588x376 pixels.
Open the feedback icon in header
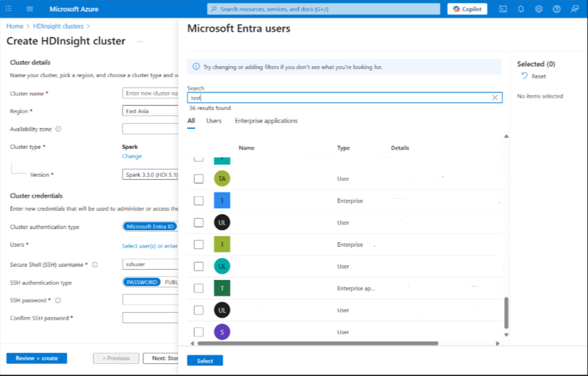click(x=575, y=9)
